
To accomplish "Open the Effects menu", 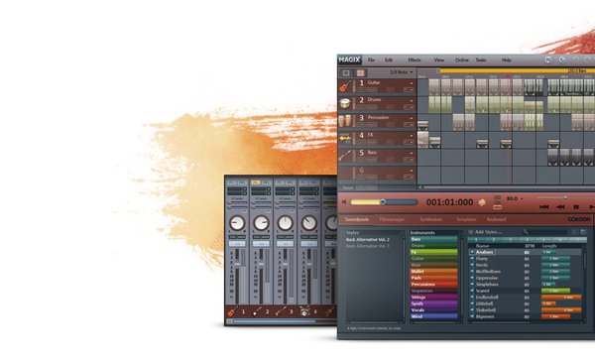I will (x=414, y=60).
